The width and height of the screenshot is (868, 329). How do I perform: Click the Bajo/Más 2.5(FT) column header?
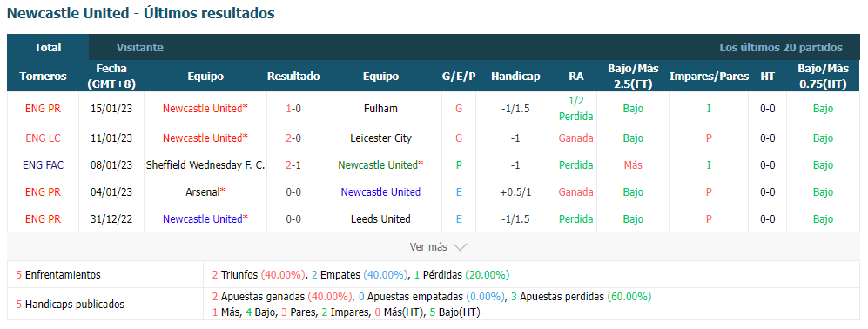click(633, 77)
